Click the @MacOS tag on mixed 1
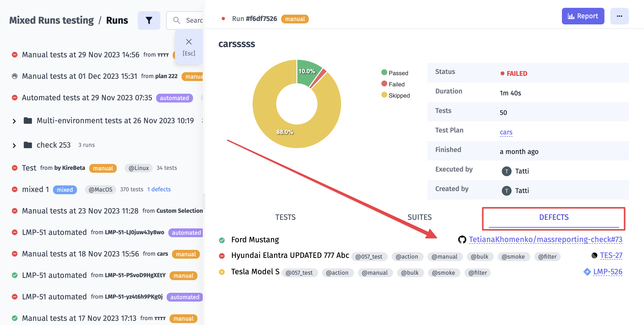The width and height of the screenshot is (644, 325). pos(100,189)
